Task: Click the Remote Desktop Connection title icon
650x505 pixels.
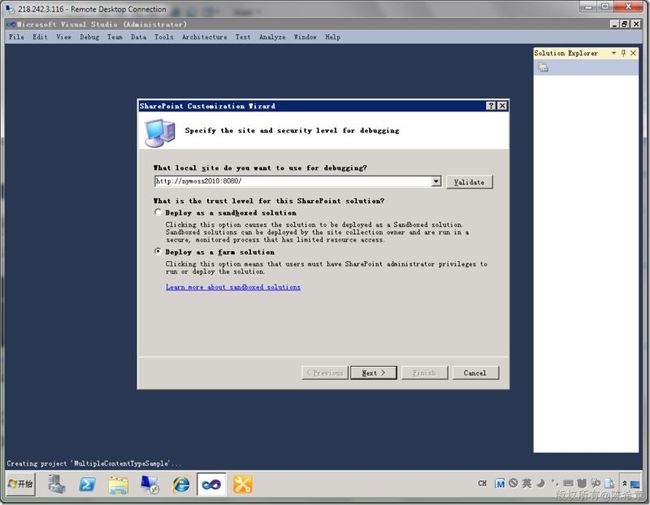Action: [10, 9]
